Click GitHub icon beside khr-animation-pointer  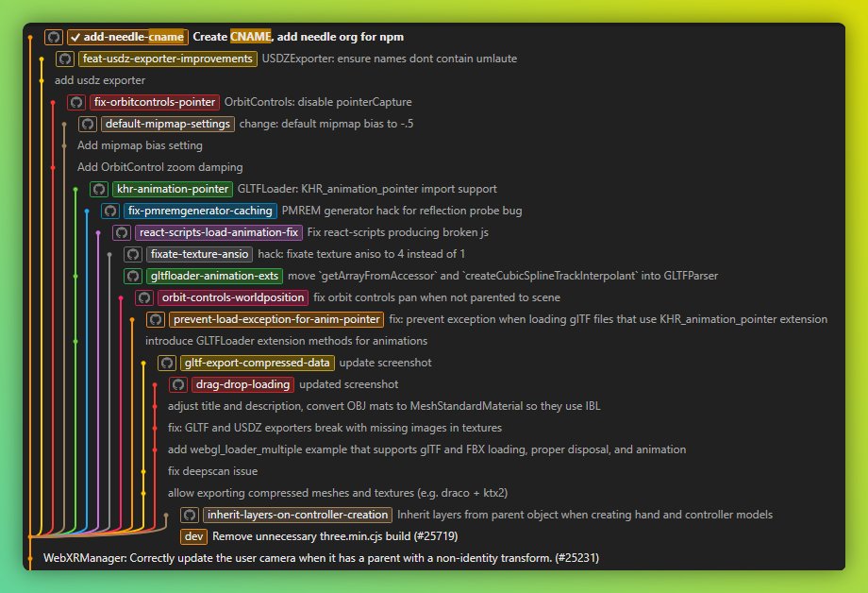point(99,189)
